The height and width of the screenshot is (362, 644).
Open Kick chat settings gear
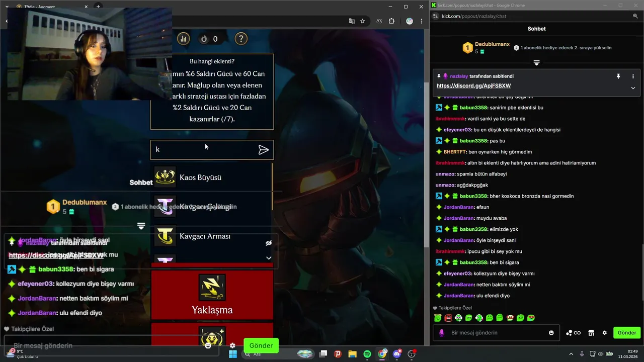tap(605, 333)
